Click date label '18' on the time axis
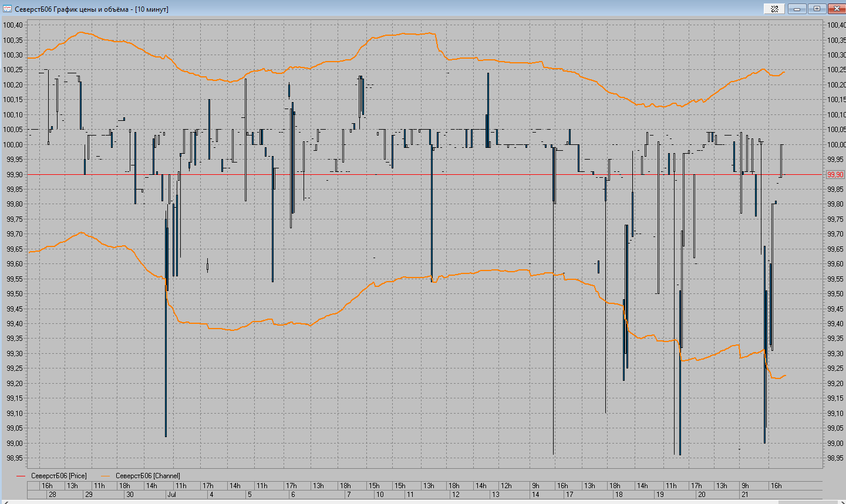 point(619,495)
